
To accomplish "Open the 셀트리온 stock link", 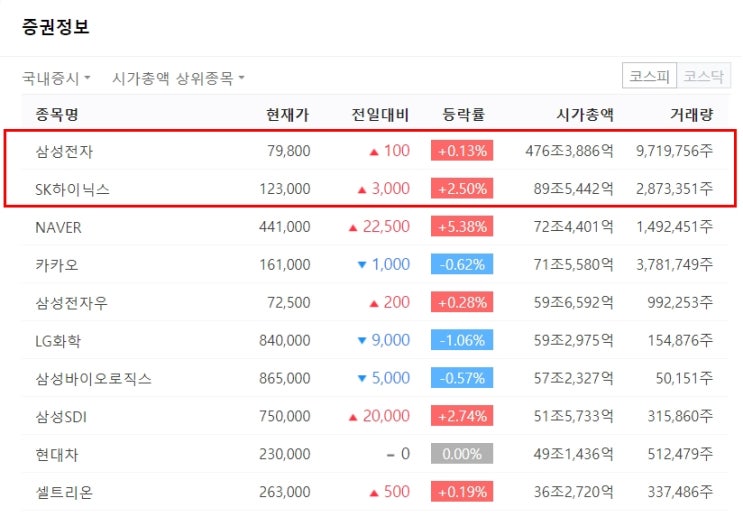I will coord(64,492).
